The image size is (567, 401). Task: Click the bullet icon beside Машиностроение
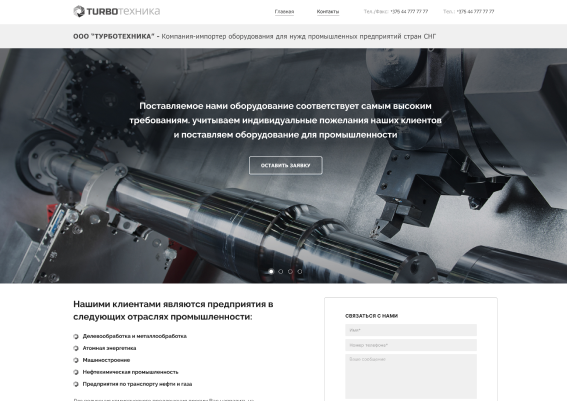click(76, 360)
